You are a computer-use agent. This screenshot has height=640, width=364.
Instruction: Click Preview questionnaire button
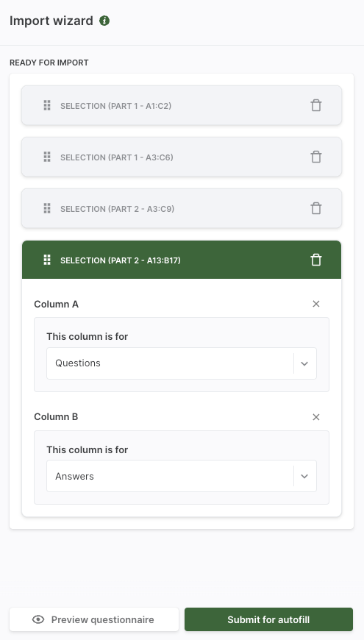(x=94, y=619)
